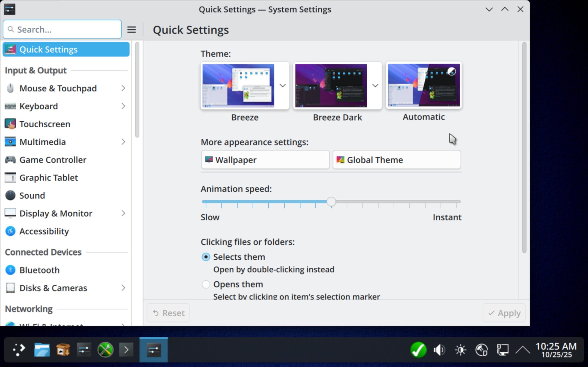Launch Dolphin file manager from taskbar
This screenshot has height=367, width=588.
pos(42,350)
